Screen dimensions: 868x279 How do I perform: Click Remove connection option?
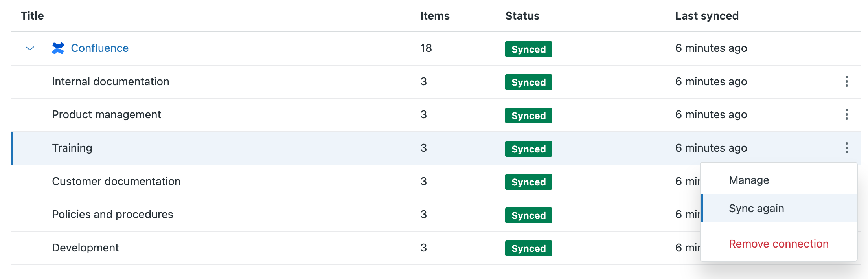pyautogui.click(x=778, y=244)
